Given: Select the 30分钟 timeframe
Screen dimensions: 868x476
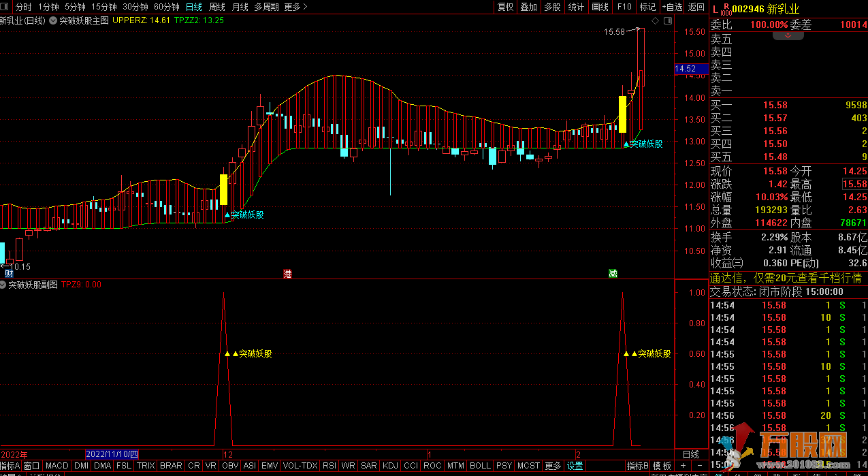Looking at the screenshot, I should click(135, 7).
